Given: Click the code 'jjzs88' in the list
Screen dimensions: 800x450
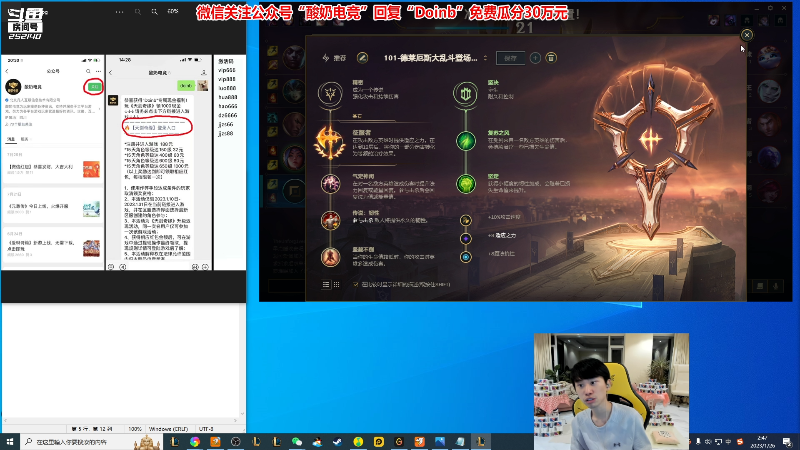Looking at the screenshot, I should (x=226, y=134).
